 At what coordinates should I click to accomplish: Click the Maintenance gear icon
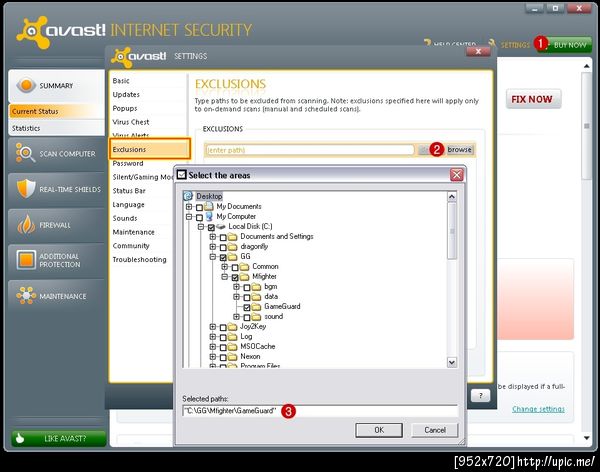[26, 296]
